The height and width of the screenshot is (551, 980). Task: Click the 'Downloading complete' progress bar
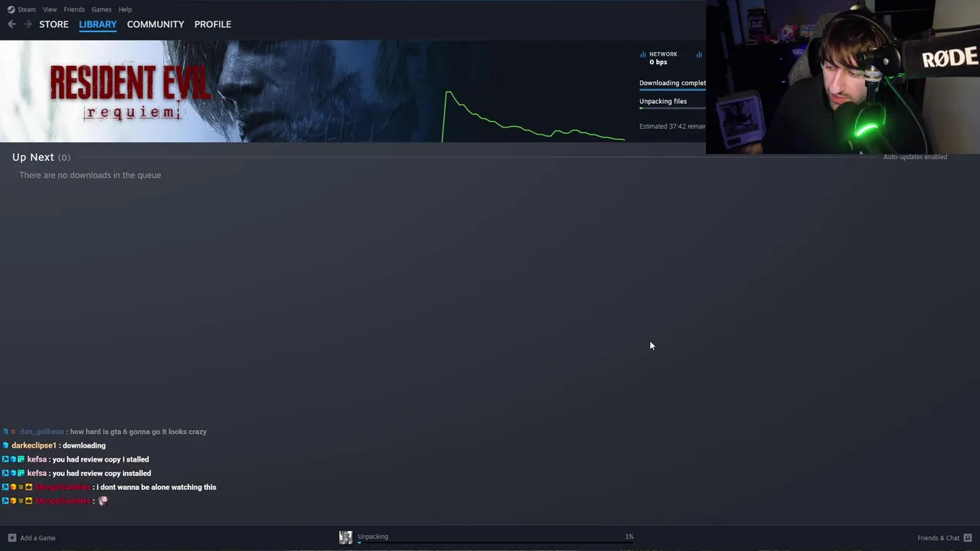pos(672,90)
